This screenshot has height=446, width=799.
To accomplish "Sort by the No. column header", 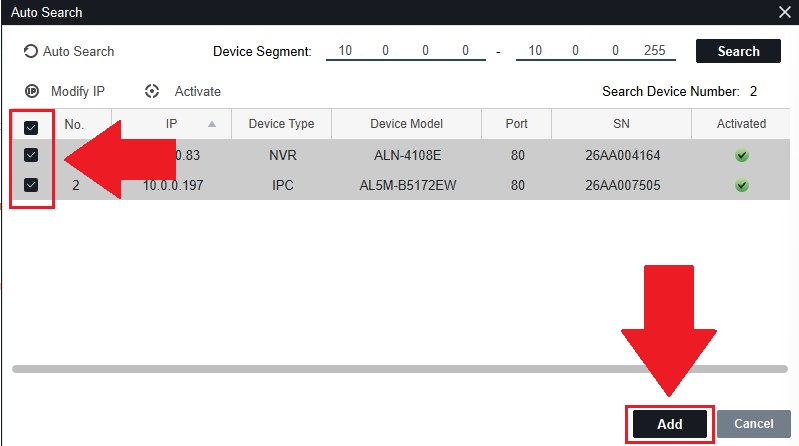I will [x=74, y=124].
